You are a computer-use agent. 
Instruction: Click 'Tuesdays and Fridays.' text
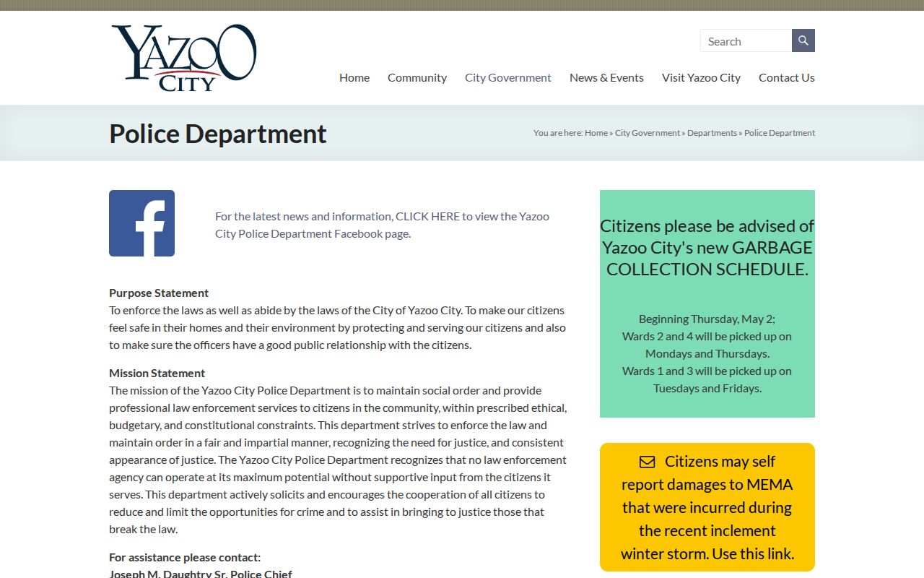click(x=707, y=388)
